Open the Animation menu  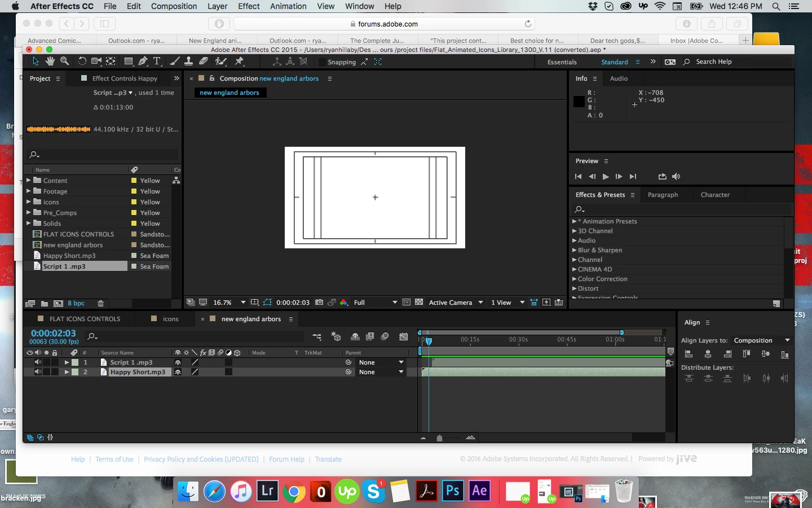coord(288,6)
